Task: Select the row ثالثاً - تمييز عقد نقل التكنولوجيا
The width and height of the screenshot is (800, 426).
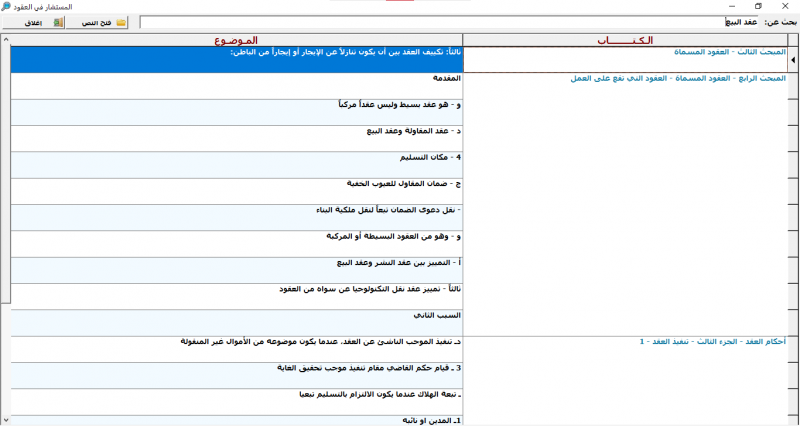Action: [237, 296]
